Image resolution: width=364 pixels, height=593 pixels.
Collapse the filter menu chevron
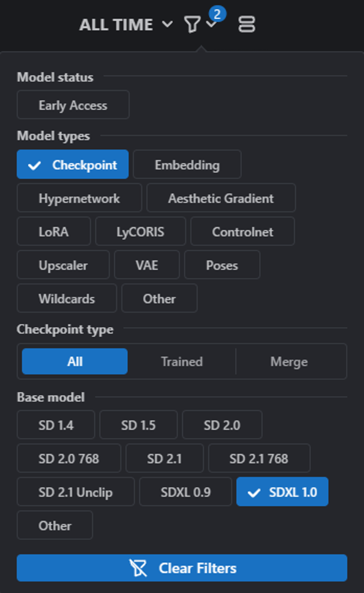211,25
